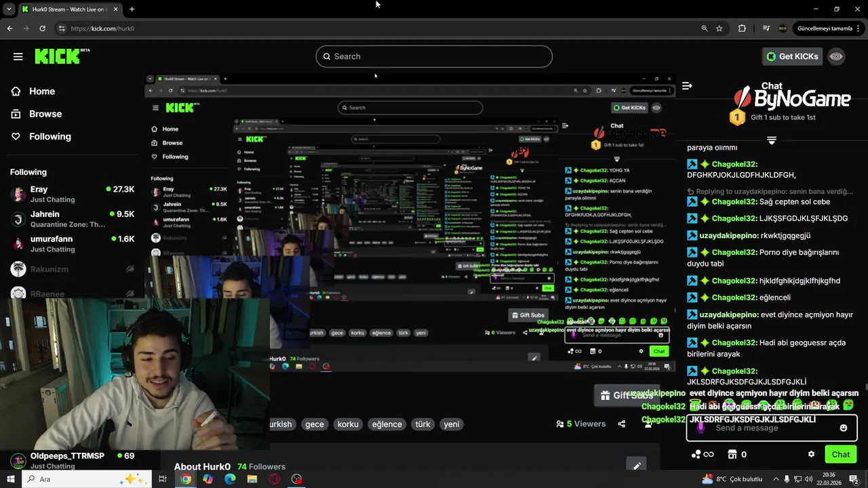The height and width of the screenshot is (488, 868).
Task: Select the yeni tag
Action: (x=452, y=424)
